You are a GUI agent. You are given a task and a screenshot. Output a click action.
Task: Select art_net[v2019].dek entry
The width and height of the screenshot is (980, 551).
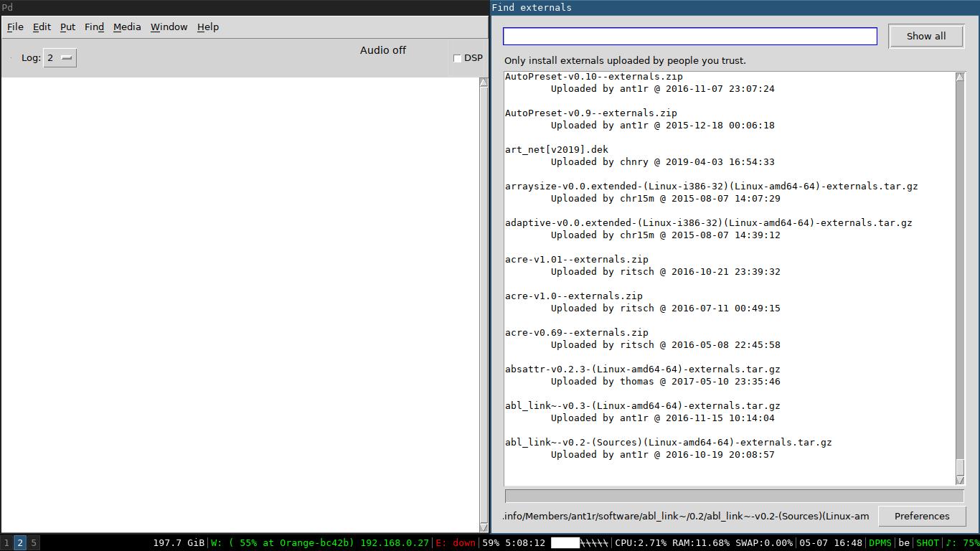point(557,150)
